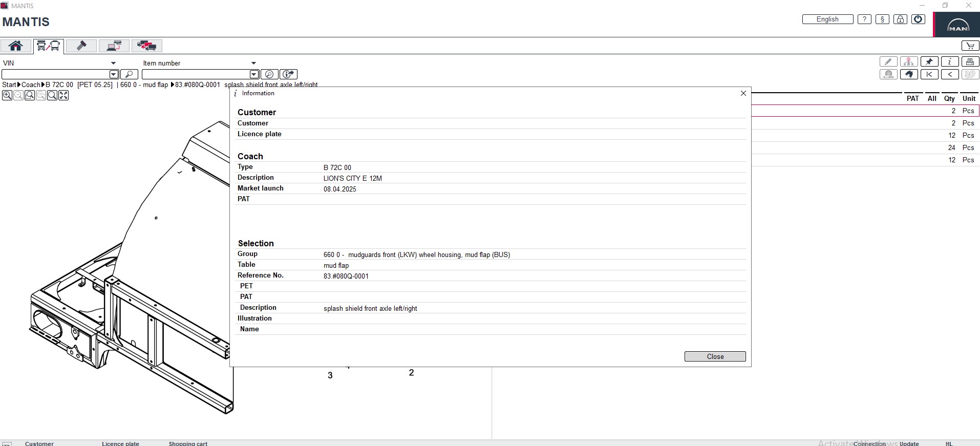Click the PAT column header
This screenshot has width=980, height=446.
(x=913, y=98)
